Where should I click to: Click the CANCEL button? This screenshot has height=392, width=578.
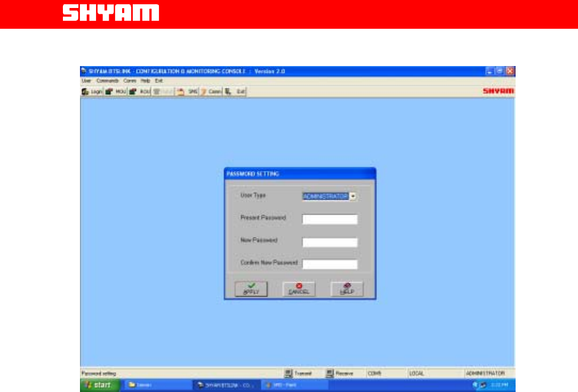coord(299,289)
